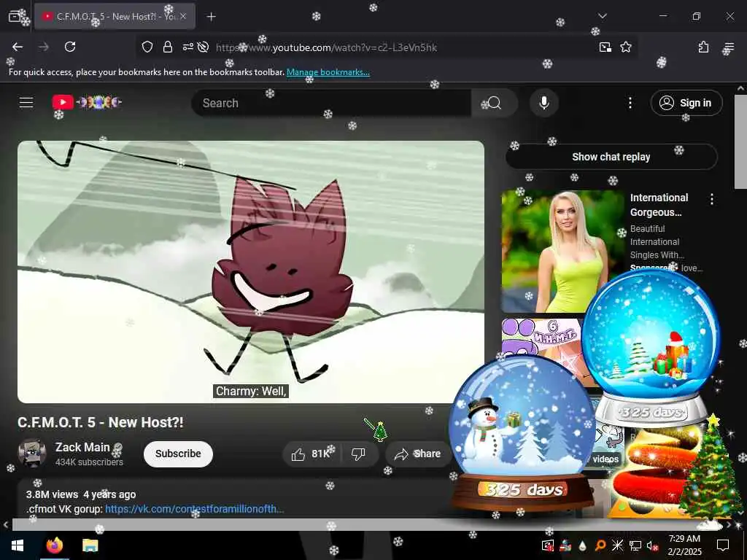View site security padlock info
The height and width of the screenshot is (560, 747).
[167, 47]
